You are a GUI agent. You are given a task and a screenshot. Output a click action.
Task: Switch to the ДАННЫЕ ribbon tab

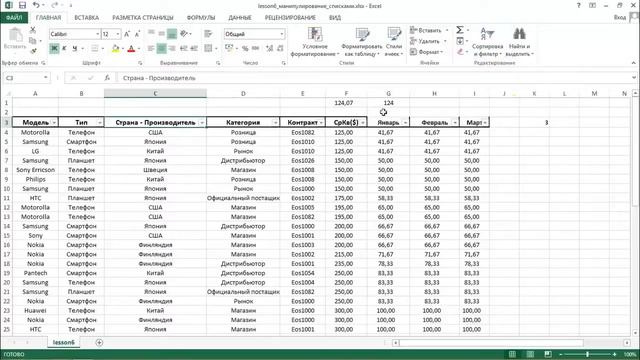240,18
